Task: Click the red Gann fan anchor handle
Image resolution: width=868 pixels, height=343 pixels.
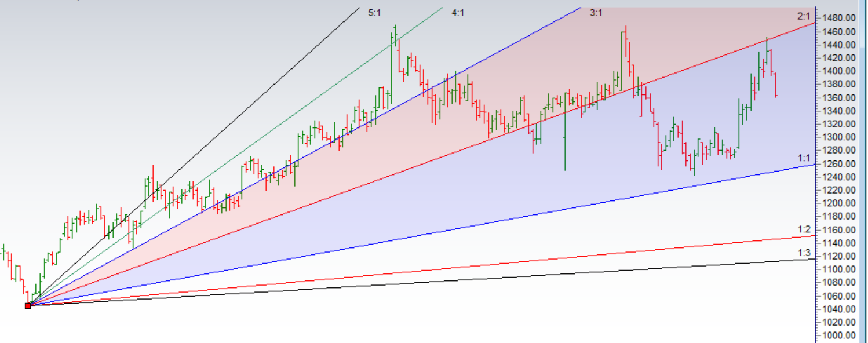Action: tap(28, 305)
